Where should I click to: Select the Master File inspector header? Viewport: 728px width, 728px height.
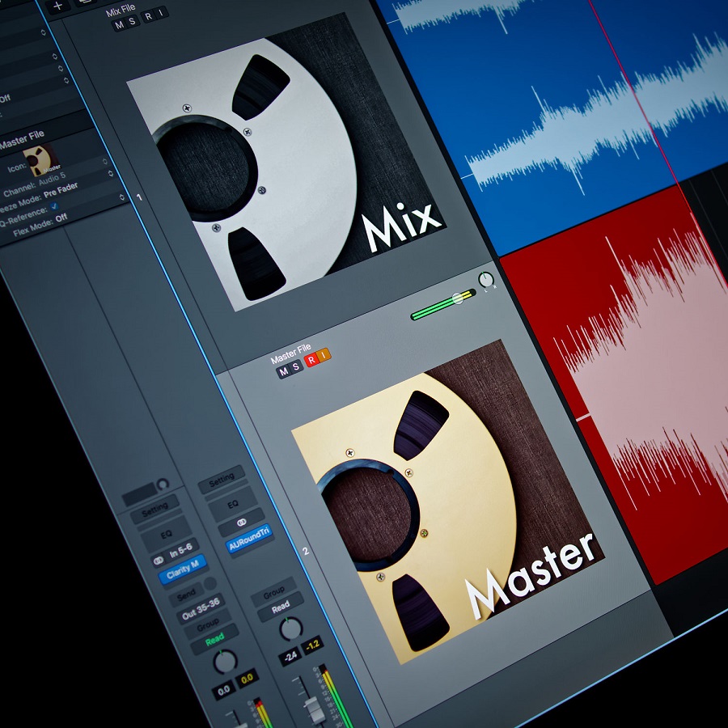tap(23, 139)
